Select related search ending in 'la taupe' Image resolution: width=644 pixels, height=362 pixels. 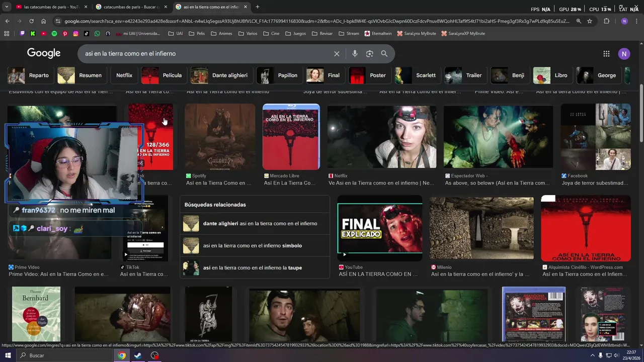pos(255,268)
